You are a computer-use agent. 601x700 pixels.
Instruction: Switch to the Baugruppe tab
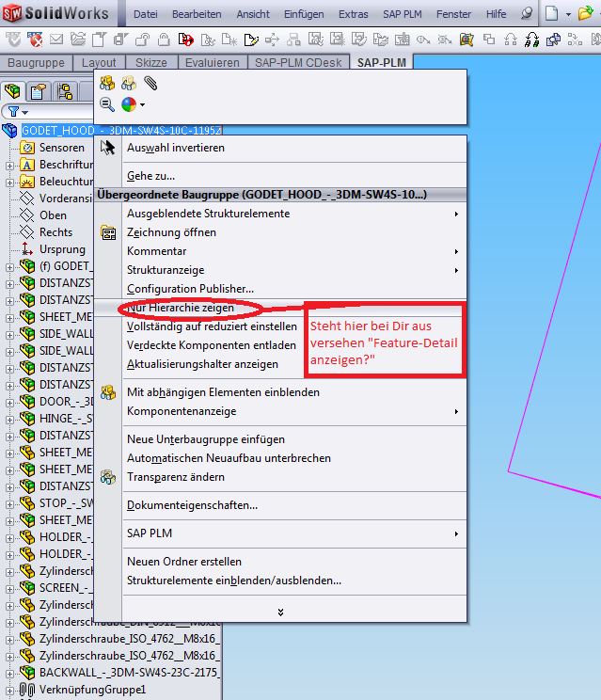(x=36, y=62)
